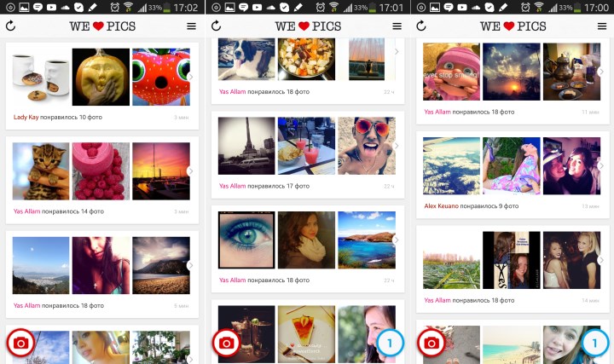Tap WE ♥ PICS logo on 17:00 screen
This screenshot has width=614, height=364.
tap(513, 26)
